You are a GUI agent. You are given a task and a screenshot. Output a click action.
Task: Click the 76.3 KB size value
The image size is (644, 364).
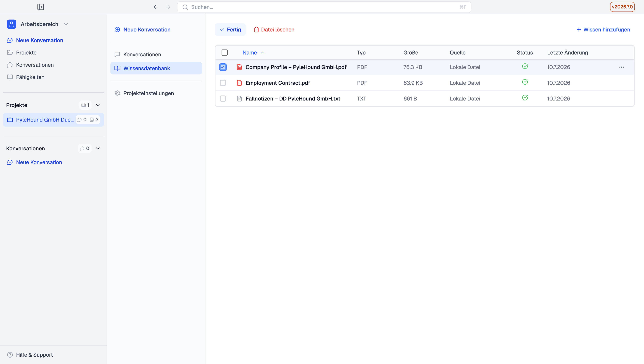click(x=413, y=67)
